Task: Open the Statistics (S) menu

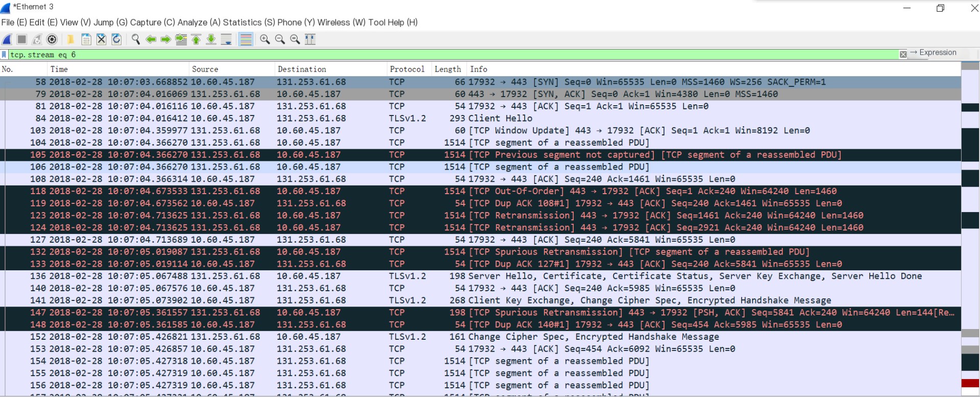Action: (249, 22)
